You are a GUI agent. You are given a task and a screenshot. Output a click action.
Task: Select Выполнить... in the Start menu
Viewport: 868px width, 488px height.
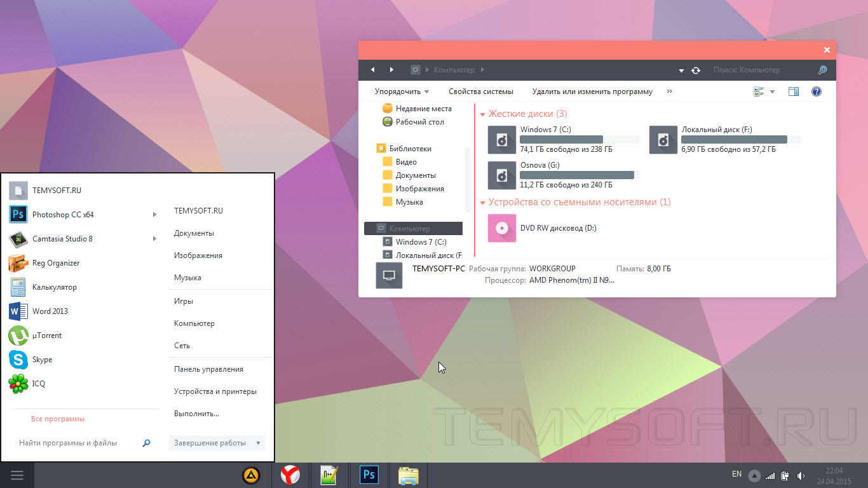tap(196, 414)
